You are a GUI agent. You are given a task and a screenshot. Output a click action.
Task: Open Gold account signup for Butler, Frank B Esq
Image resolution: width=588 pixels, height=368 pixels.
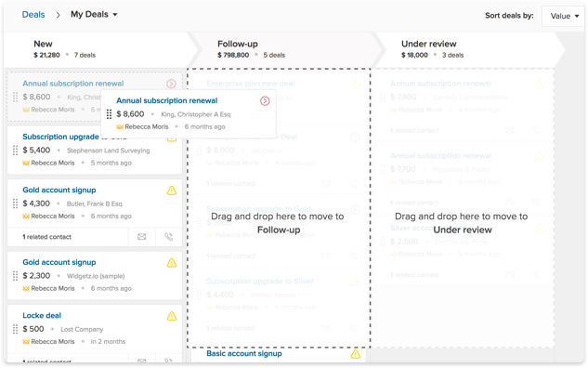coord(59,190)
